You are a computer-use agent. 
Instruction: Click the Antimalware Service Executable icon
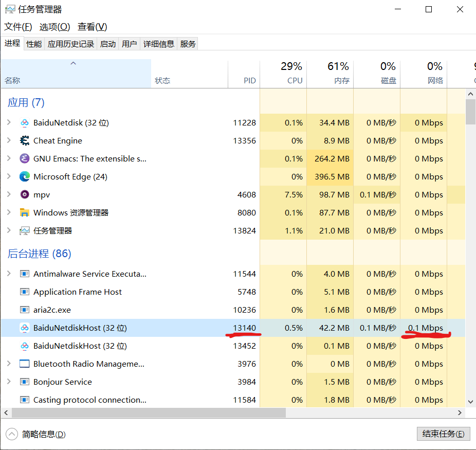click(x=25, y=274)
